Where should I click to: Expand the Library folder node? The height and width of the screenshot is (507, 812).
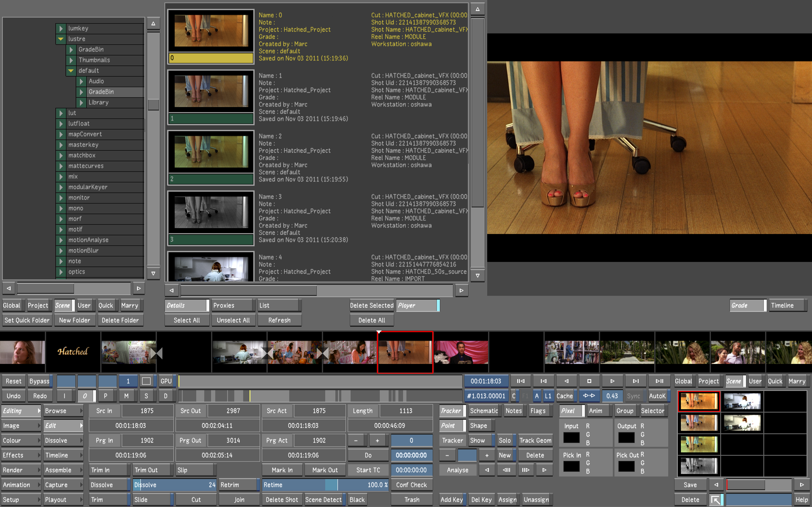click(x=81, y=102)
